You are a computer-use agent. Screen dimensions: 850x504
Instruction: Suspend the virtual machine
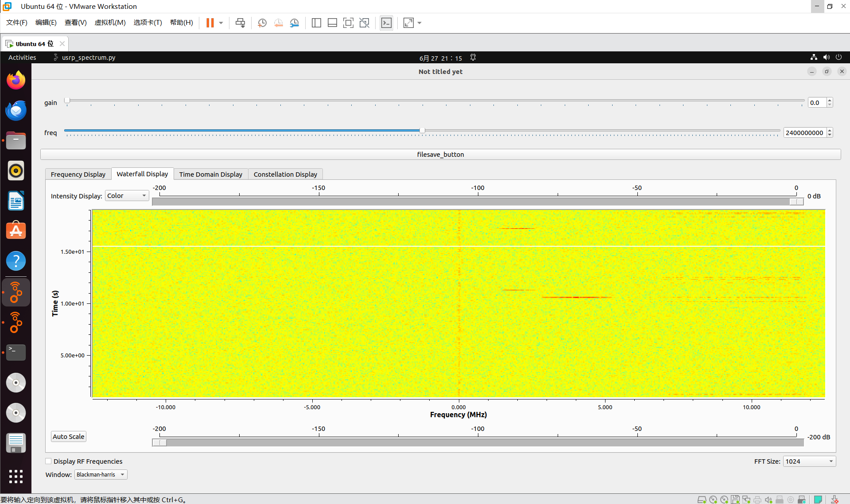(x=210, y=23)
